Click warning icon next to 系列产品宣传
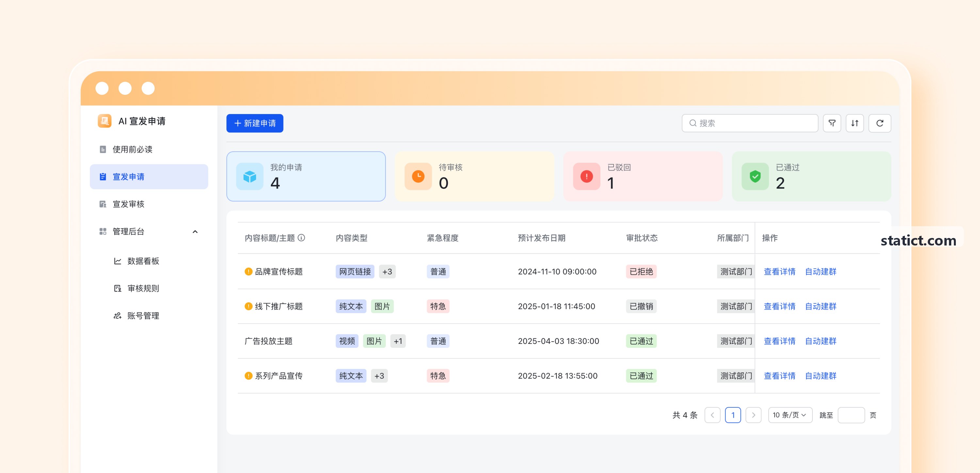 [248, 376]
